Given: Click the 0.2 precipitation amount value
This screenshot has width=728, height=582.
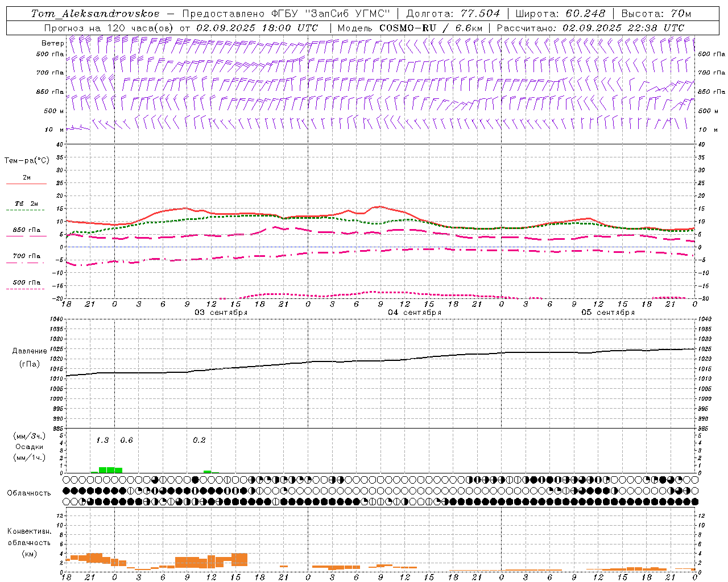Looking at the screenshot, I should [199, 440].
